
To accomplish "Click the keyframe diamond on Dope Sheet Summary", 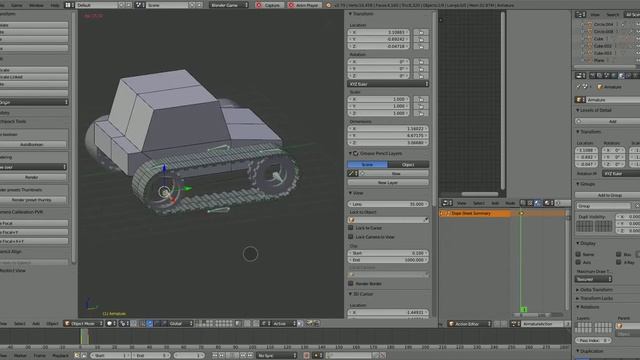I will pos(521,213).
